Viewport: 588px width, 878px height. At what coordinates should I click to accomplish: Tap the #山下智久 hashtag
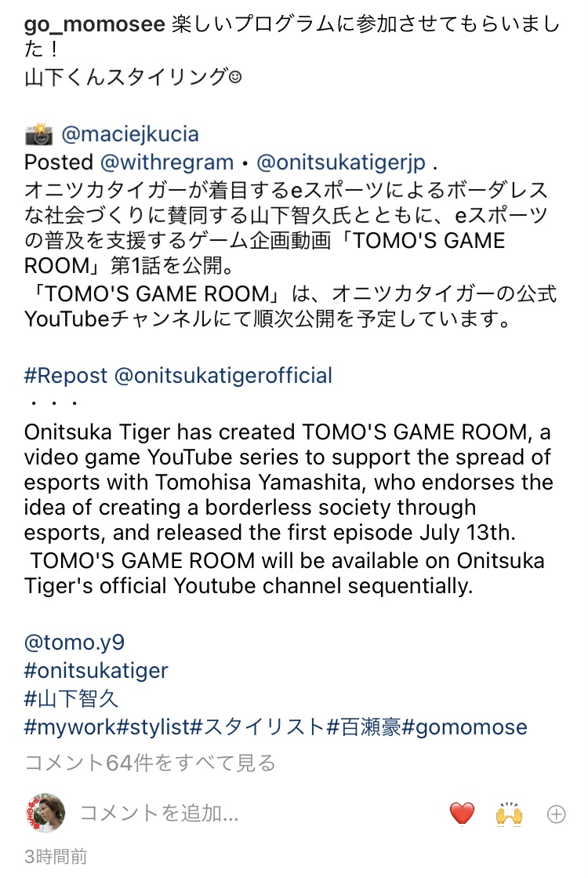point(72,698)
